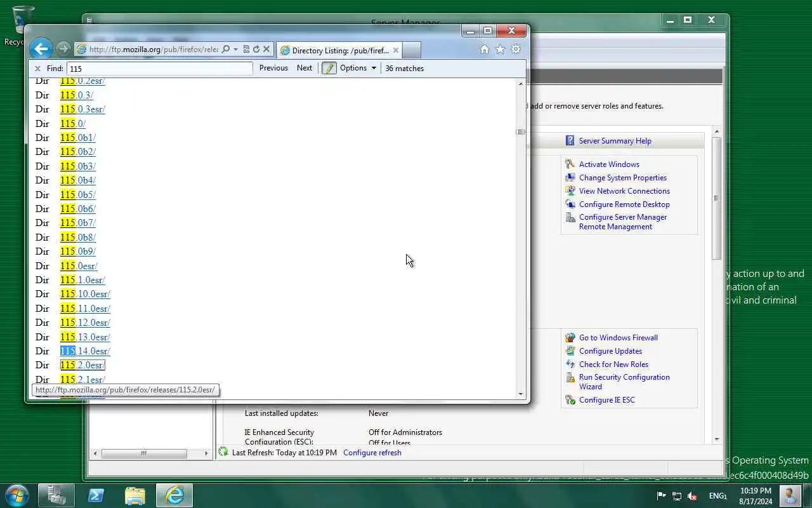812x508 pixels.
Task: Click Server Manager tree pane scroll-right arrow
Action: 206,453
